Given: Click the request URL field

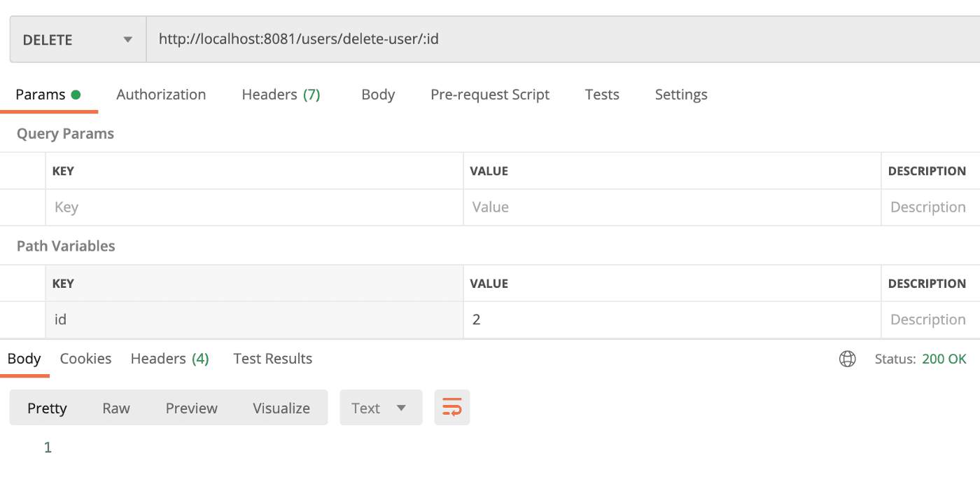Looking at the screenshot, I should coord(563,40).
